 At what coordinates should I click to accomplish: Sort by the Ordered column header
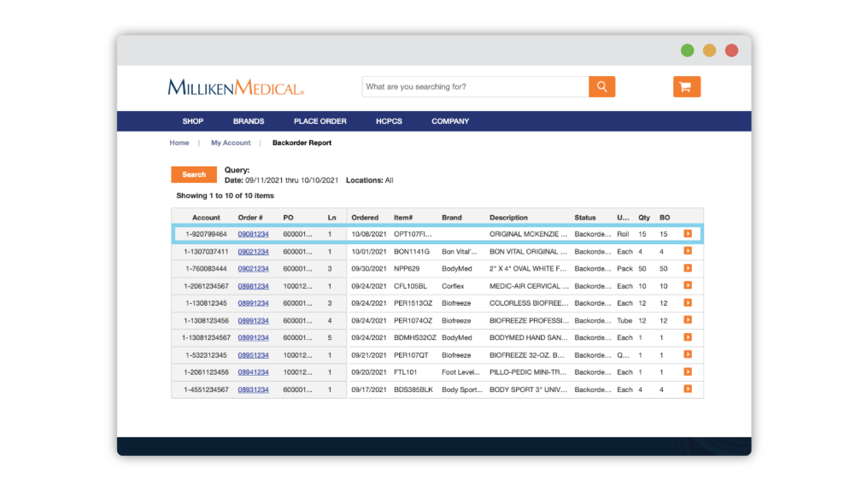pyautogui.click(x=365, y=218)
